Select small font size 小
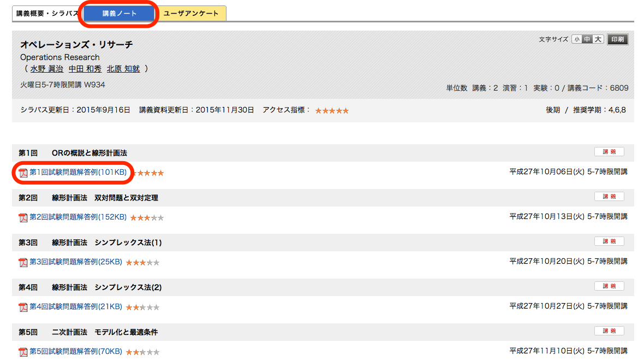Screen dimensions: 644x360 (x=577, y=39)
